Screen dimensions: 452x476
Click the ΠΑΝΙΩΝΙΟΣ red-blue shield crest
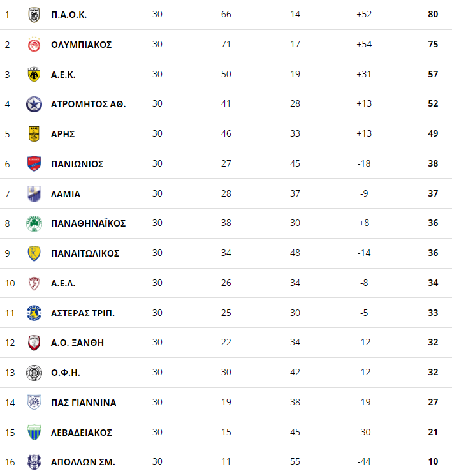(34, 164)
